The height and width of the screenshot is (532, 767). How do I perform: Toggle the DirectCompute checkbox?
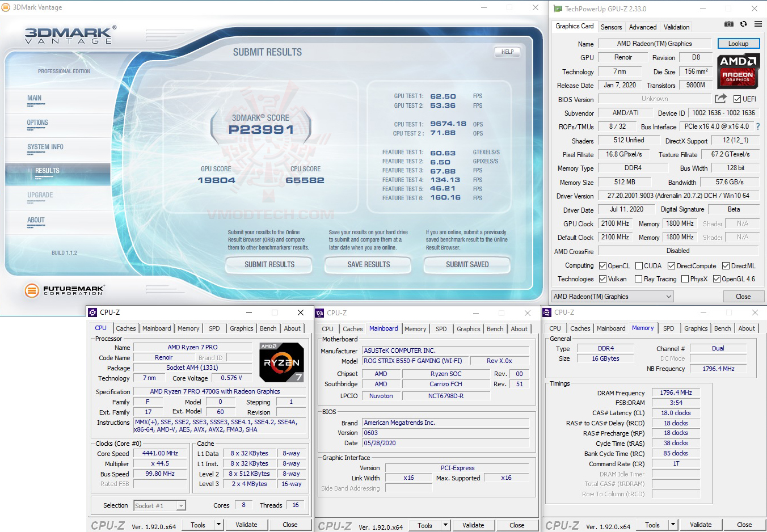point(671,265)
